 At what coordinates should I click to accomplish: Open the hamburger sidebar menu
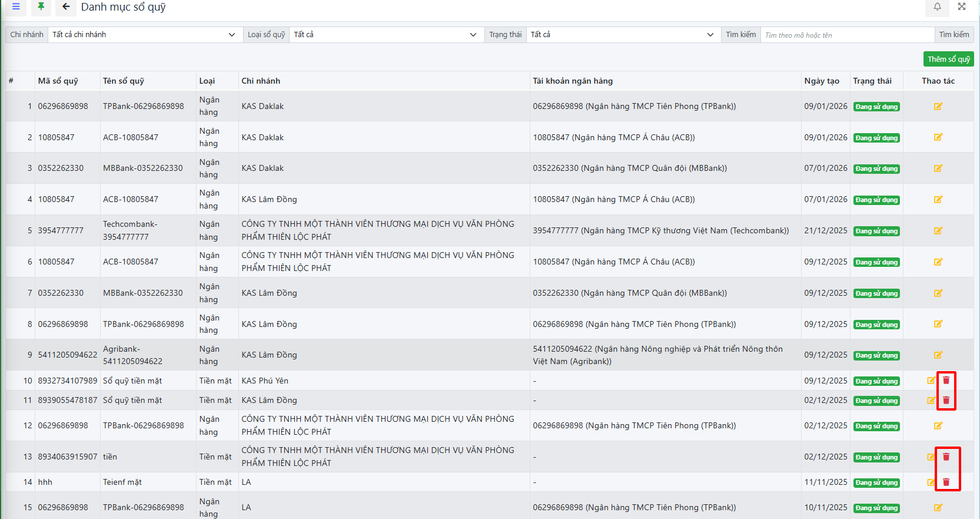pyautogui.click(x=16, y=7)
